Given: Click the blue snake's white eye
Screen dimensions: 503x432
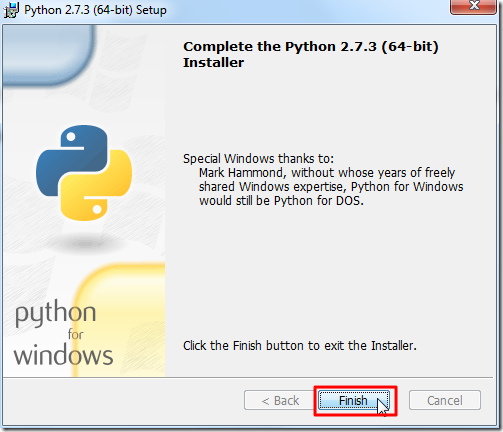Looking at the screenshot, I should coord(71,136).
